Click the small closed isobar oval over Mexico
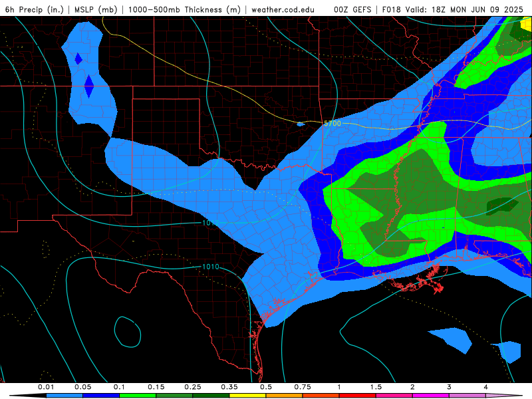 (128, 332)
